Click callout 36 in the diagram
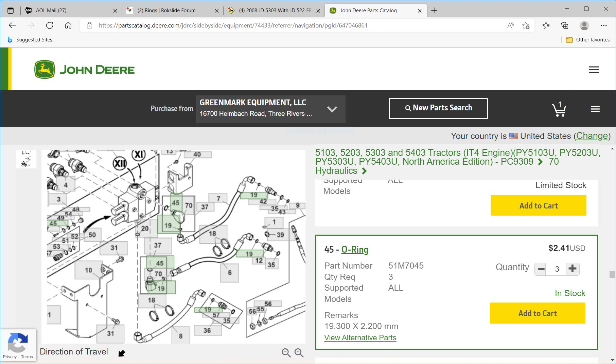The width and height of the screenshot is (616, 364). 207,330
